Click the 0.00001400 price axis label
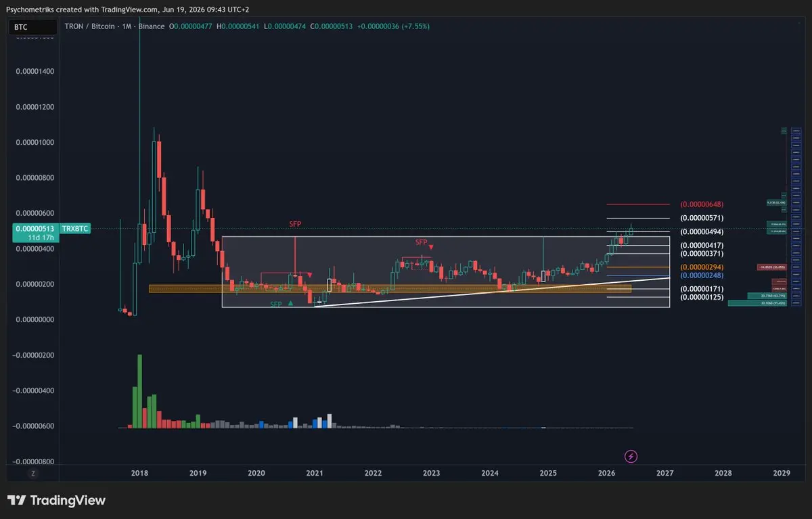This screenshot has width=812, height=519. tap(35, 71)
